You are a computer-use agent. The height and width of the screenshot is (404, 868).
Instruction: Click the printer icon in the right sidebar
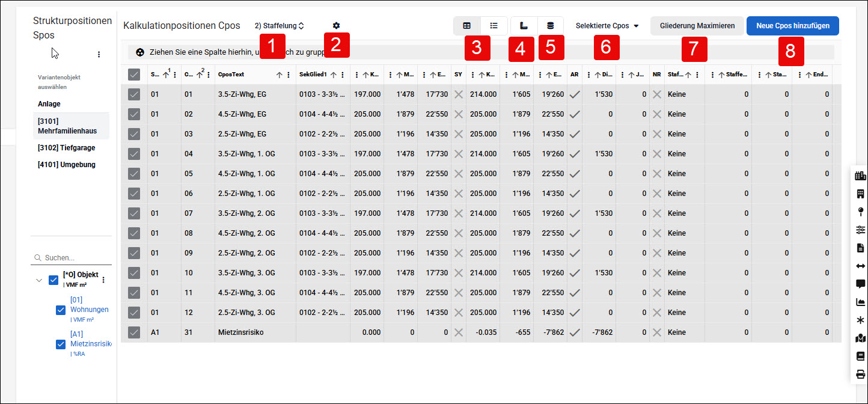click(x=860, y=373)
